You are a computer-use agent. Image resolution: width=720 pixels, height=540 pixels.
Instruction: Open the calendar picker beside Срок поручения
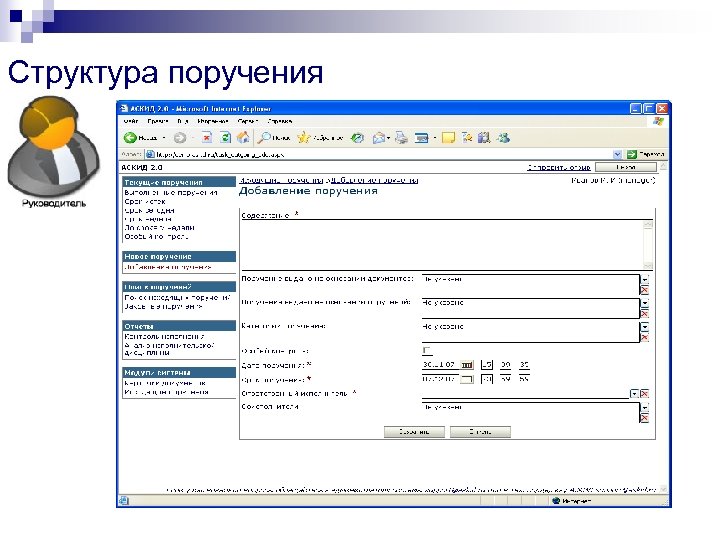(x=467, y=379)
